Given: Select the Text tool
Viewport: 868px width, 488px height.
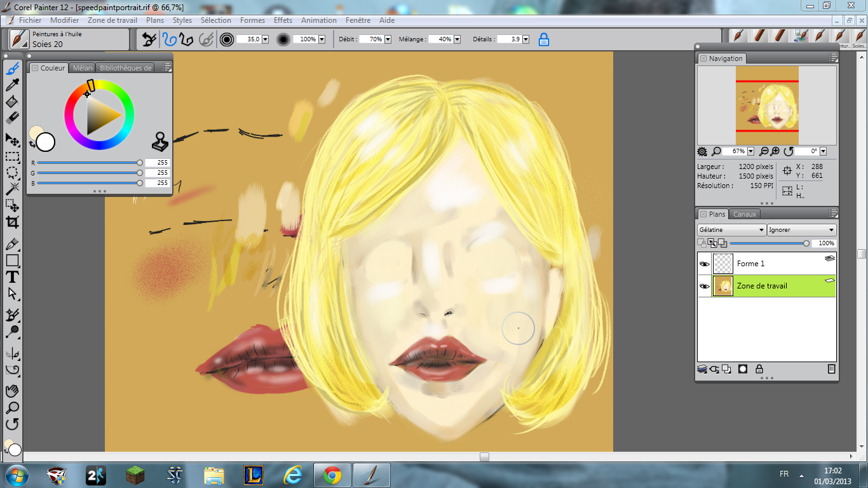Looking at the screenshot, I should (12, 277).
